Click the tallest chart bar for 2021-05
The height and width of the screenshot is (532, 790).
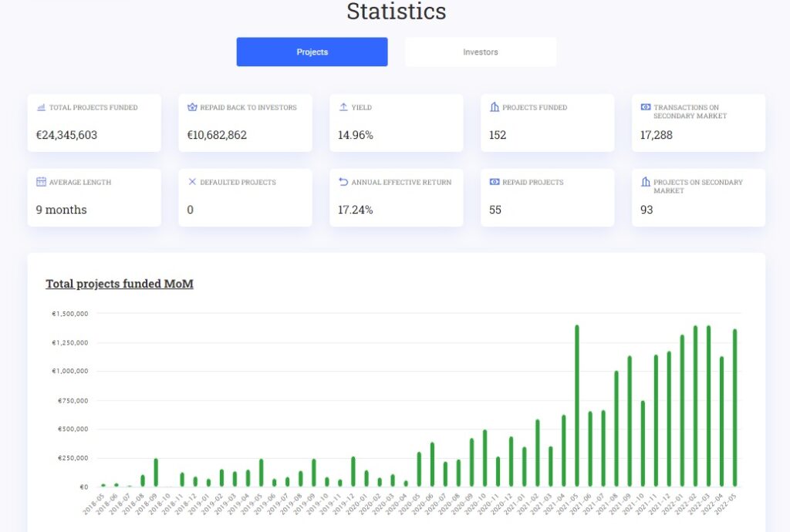[x=577, y=406]
